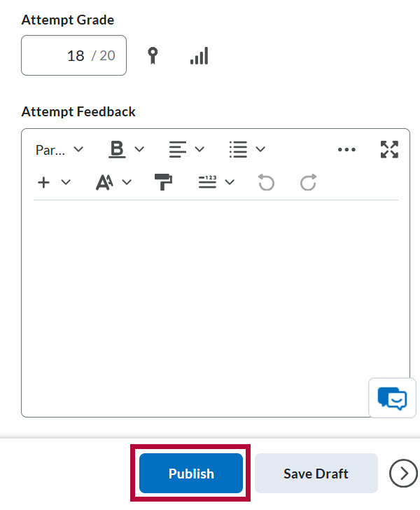Open the bold options dropdown arrow
420x510 pixels.
(x=139, y=149)
